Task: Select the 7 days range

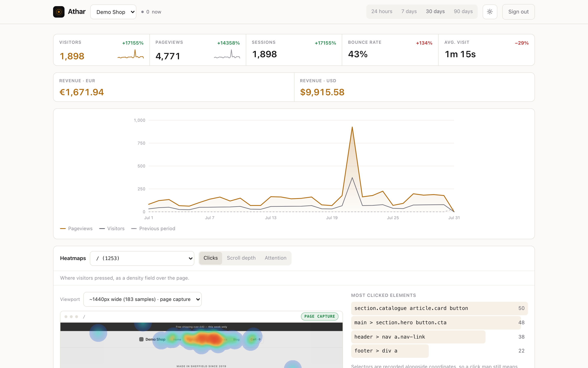Action: [409, 11]
